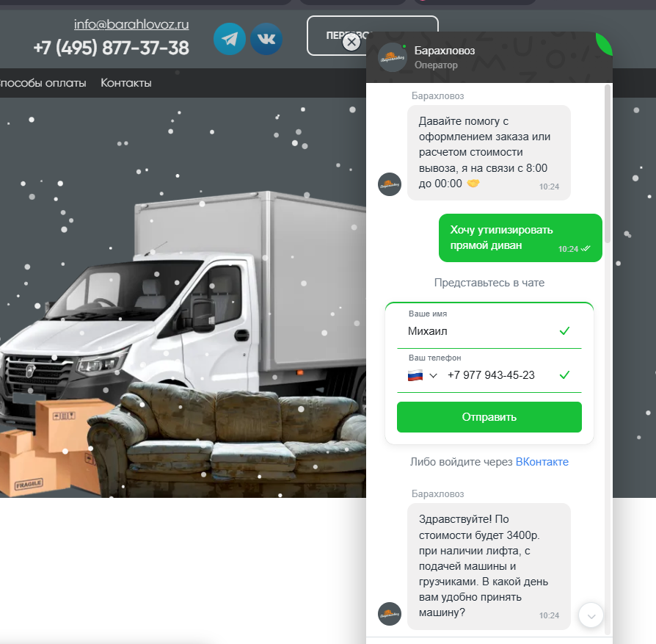Click avatar beside the greeting message

coord(389,184)
